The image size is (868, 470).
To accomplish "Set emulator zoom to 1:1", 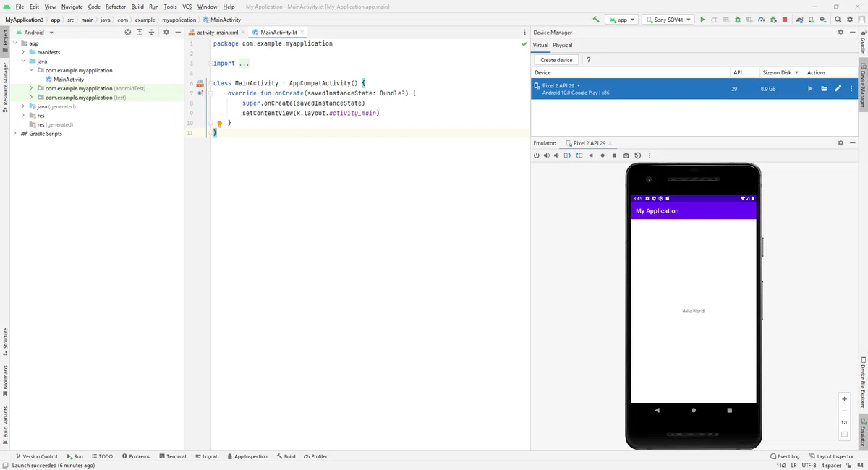I will click(844, 422).
